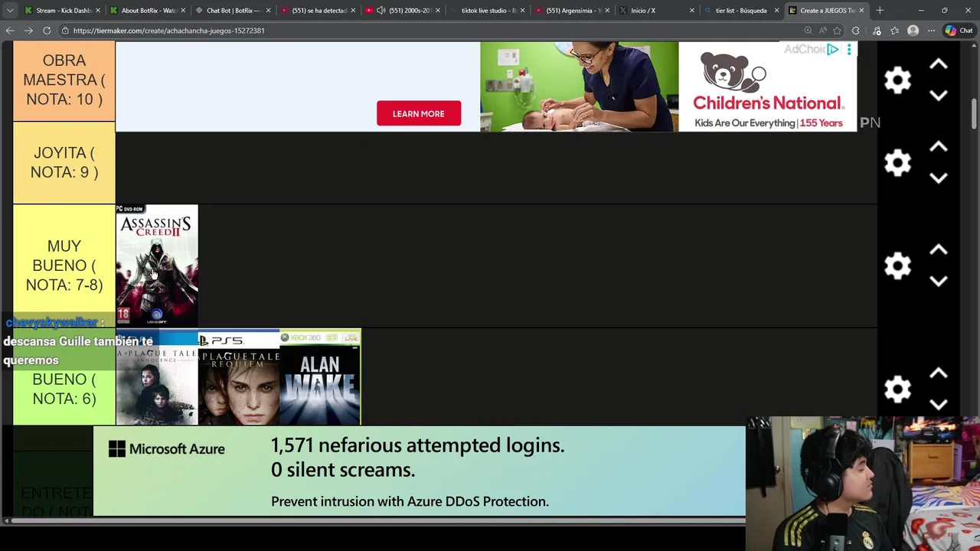
Task: Open the AdChoices icon on ad
Action: coord(832,49)
